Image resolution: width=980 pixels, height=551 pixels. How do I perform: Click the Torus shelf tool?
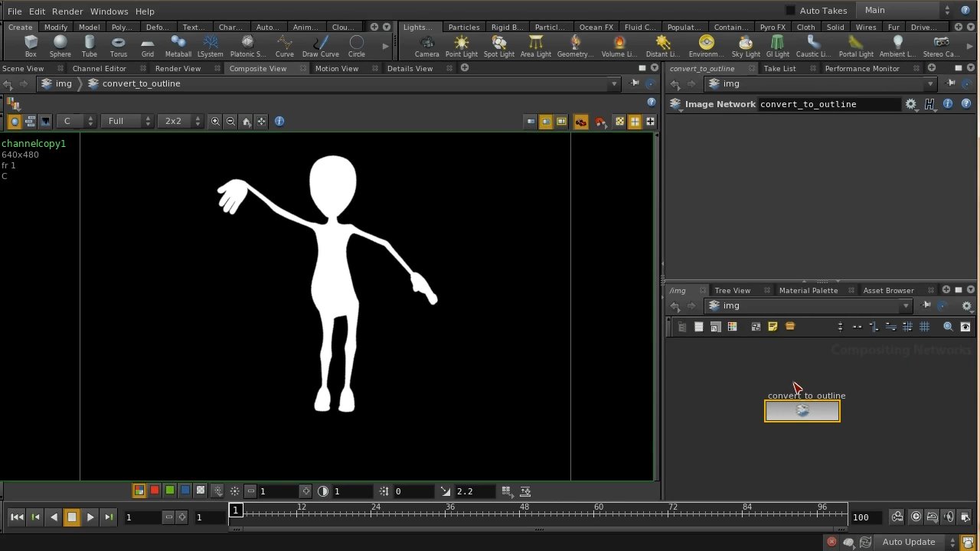(118, 44)
